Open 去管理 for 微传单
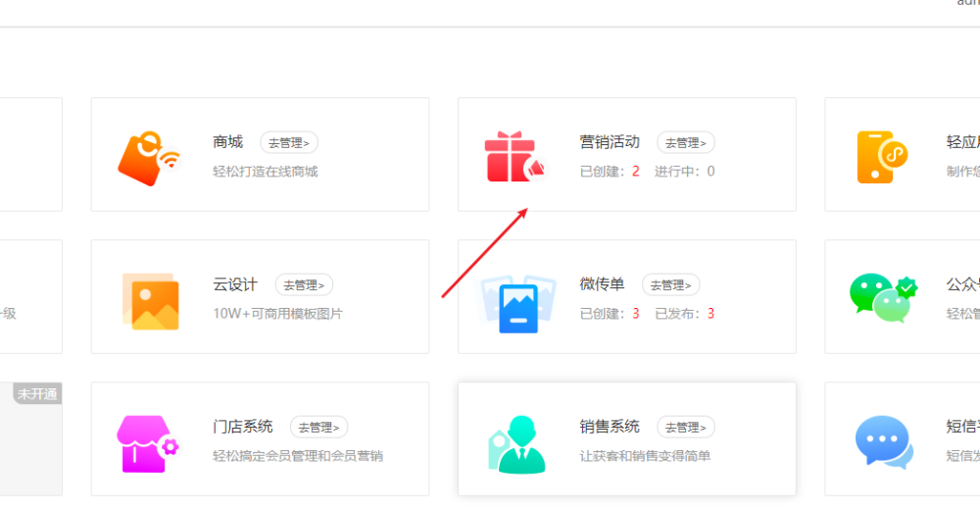The height and width of the screenshot is (511, 980). [x=670, y=285]
